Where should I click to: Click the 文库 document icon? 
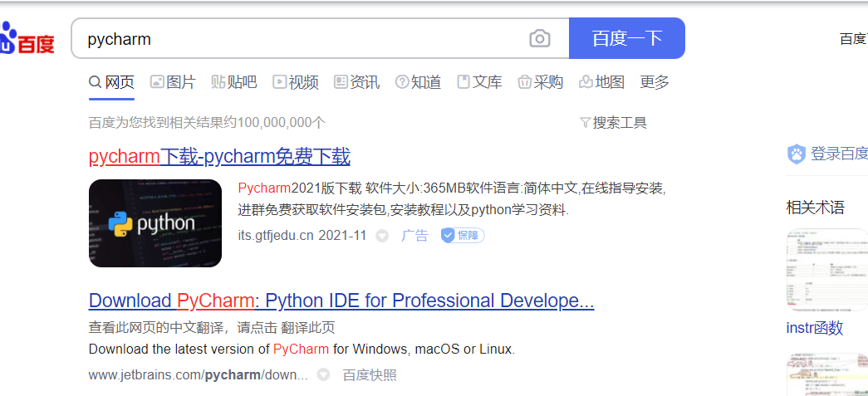(x=463, y=82)
